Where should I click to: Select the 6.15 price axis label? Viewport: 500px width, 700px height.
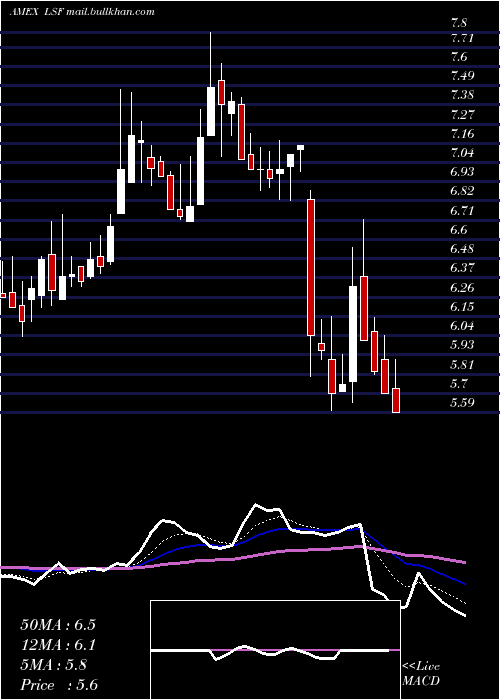(x=463, y=307)
